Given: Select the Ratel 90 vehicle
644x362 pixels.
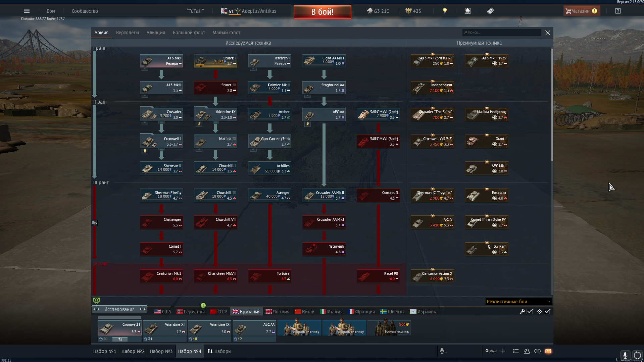Looking at the screenshot, I should click(x=378, y=276).
